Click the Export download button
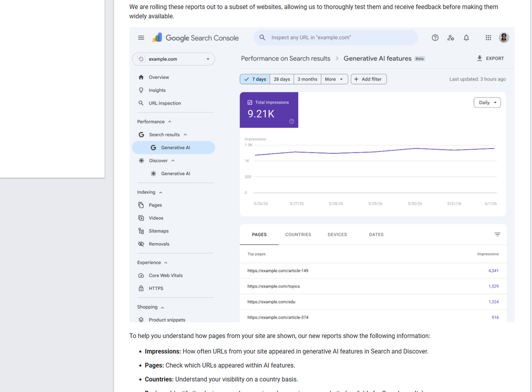 coord(490,58)
